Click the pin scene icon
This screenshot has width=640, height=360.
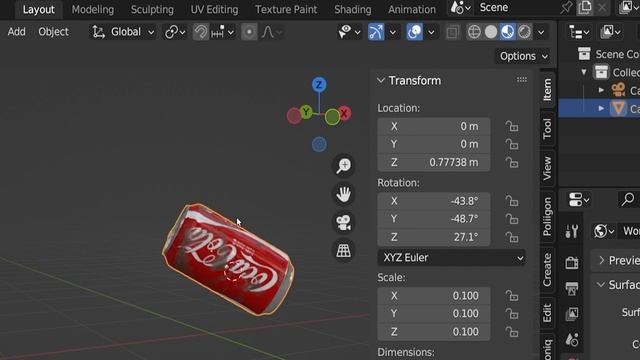[566, 8]
